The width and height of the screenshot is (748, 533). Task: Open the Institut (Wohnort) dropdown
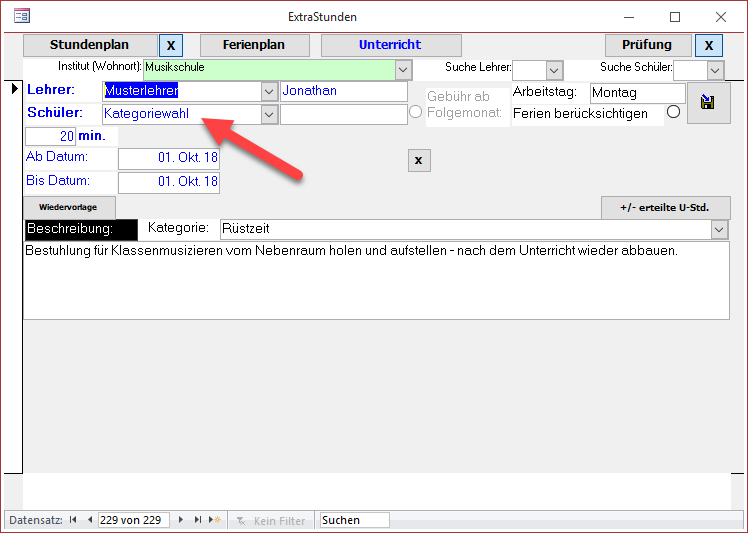click(x=403, y=70)
